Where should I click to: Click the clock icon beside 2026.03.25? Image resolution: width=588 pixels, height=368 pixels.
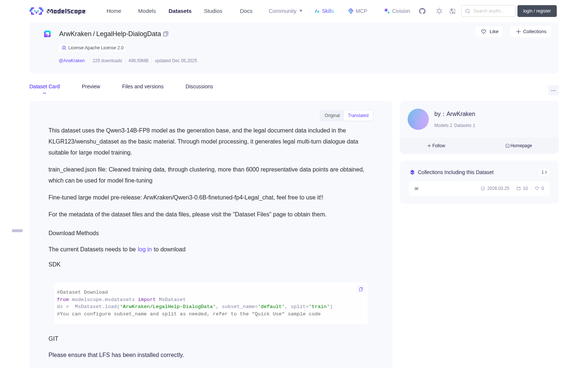[x=483, y=188]
